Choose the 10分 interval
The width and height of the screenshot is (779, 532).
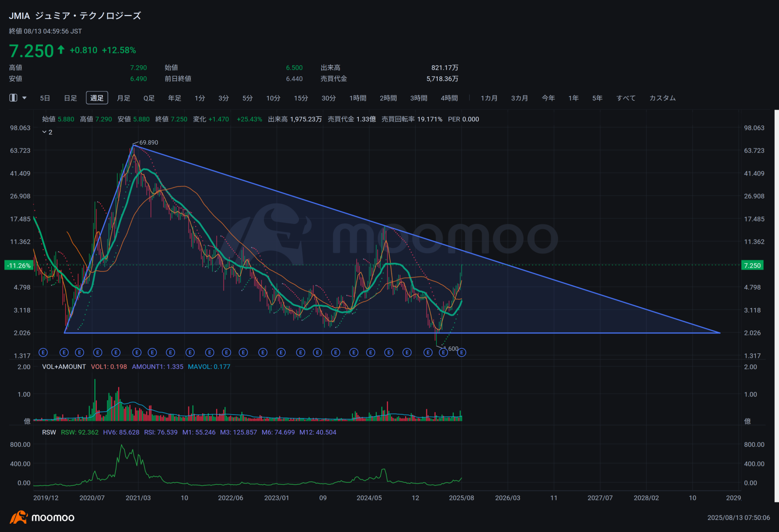(273, 98)
